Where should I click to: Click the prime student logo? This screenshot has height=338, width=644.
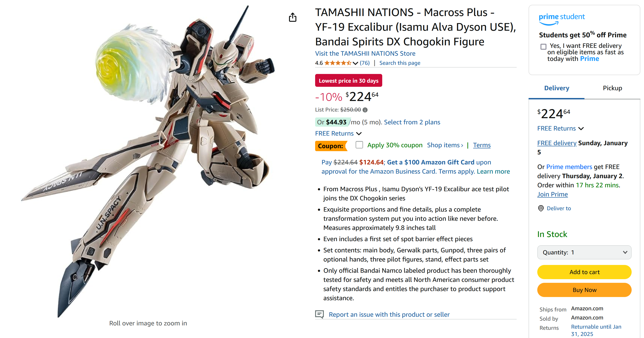[x=562, y=19]
